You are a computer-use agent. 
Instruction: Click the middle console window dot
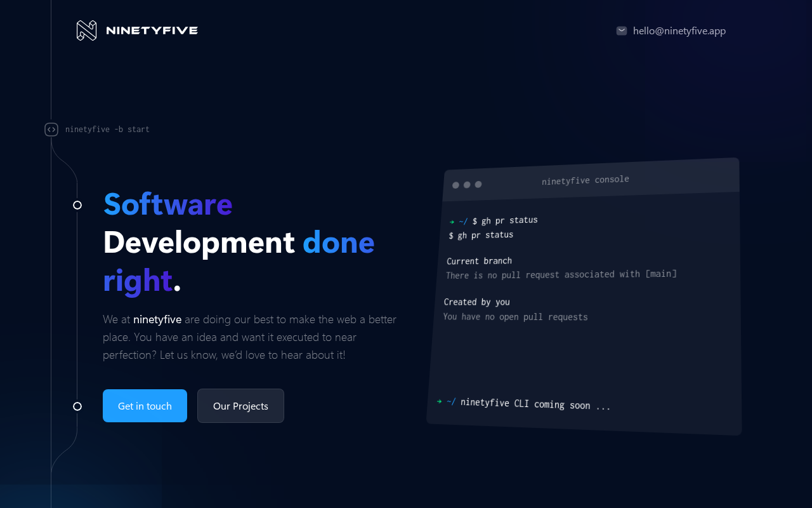467,185
